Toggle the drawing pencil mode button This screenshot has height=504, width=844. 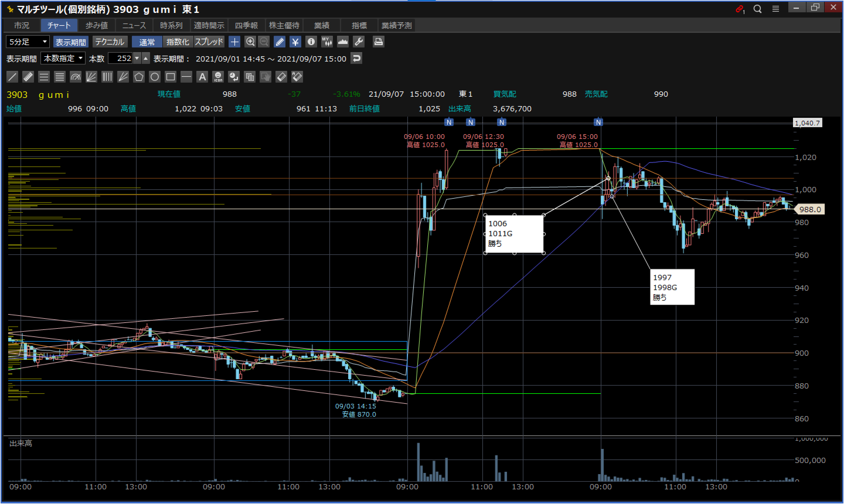(x=280, y=42)
